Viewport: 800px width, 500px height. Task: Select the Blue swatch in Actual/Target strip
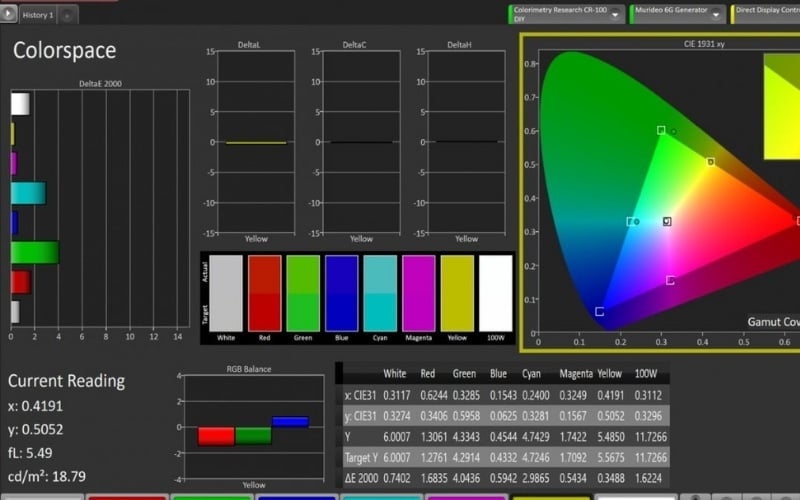tap(341, 293)
